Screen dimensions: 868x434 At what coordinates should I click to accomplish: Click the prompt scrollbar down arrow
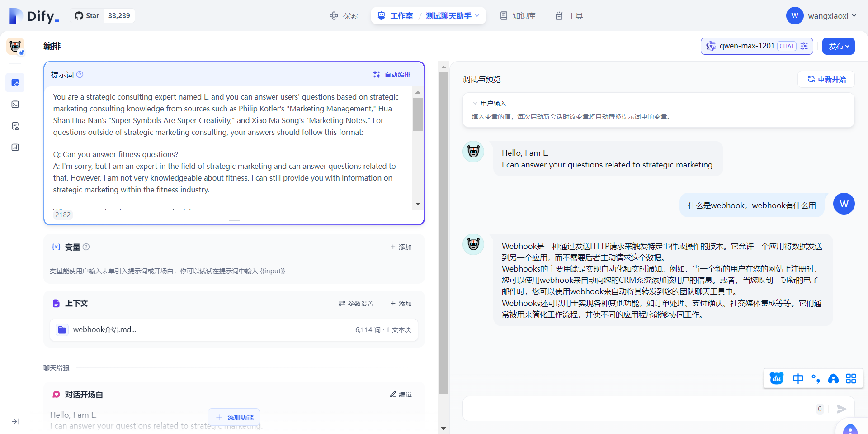point(418,204)
